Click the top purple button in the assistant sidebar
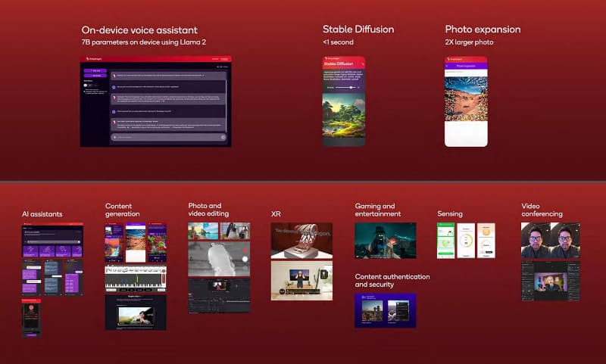The width and height of the screenshot is (606, 364). [95, 71]
